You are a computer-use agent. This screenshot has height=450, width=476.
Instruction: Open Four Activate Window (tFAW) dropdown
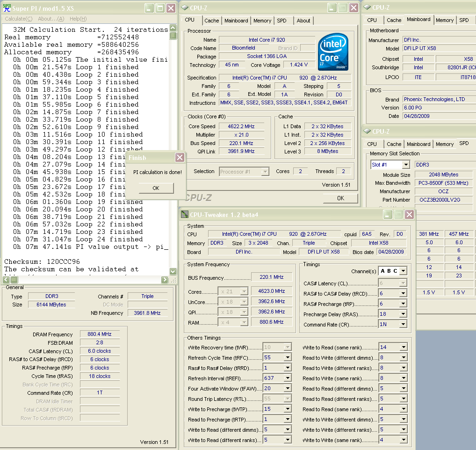pos(288,388)
